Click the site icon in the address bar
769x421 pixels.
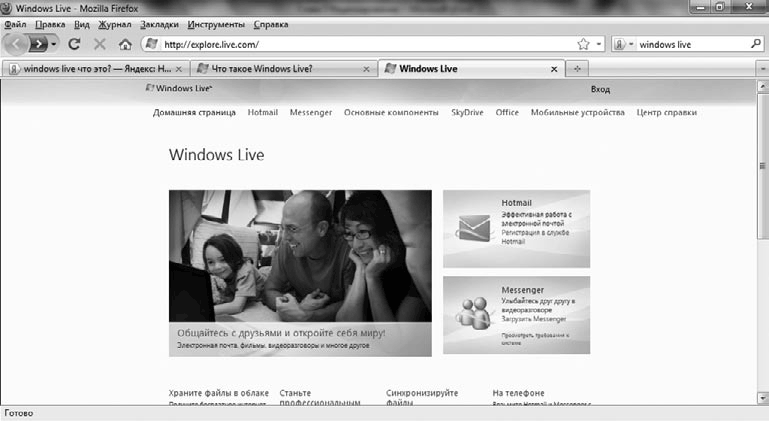coord(152,44)
